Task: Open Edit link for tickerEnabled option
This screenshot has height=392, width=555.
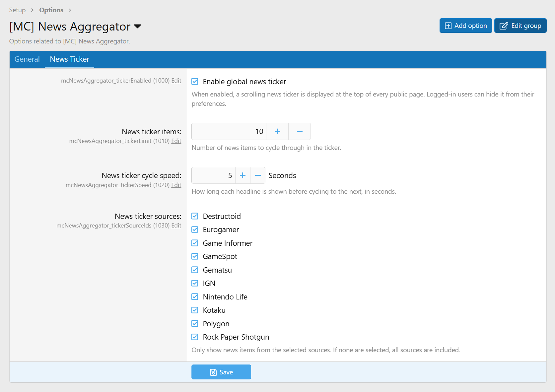Action: [x=176, y=81]
